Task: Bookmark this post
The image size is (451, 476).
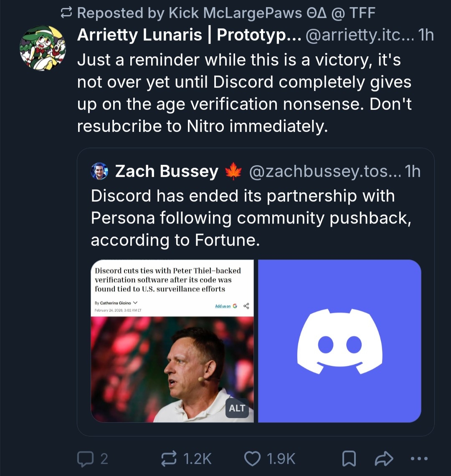Action: 349,459
